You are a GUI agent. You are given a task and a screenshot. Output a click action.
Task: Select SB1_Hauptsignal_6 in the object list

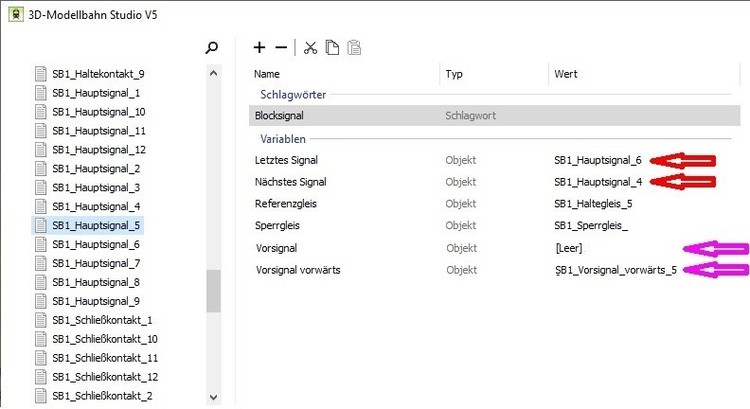pyautogui.click(x=96, y=244)
